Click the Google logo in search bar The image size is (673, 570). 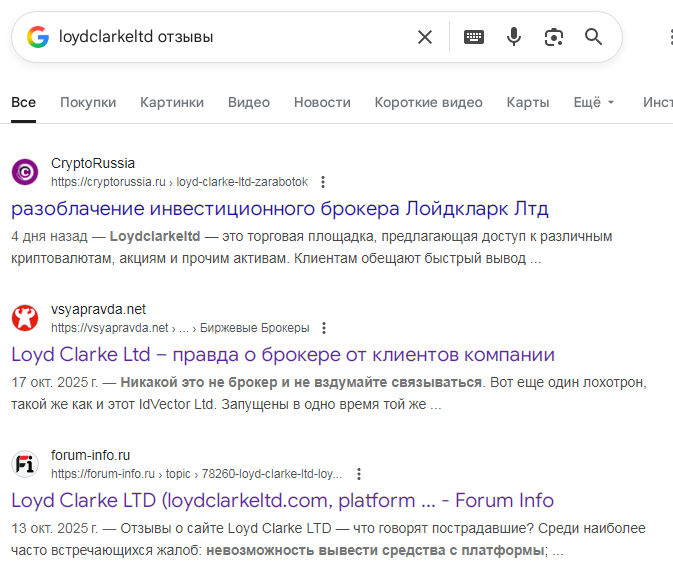38,37
